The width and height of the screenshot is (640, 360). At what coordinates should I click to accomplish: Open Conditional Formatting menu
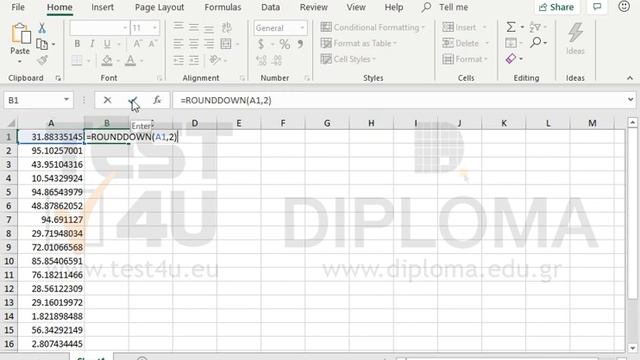pyautogui.click(x=373, y=27)
